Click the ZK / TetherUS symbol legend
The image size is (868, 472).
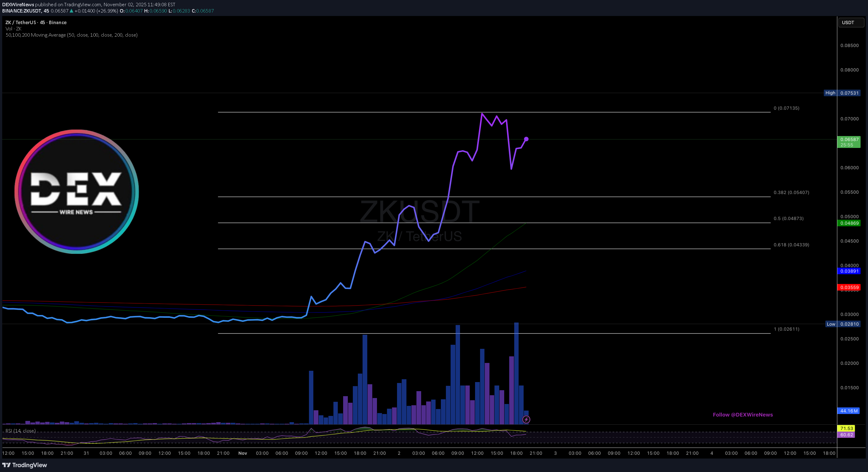(x=36, y=23)
